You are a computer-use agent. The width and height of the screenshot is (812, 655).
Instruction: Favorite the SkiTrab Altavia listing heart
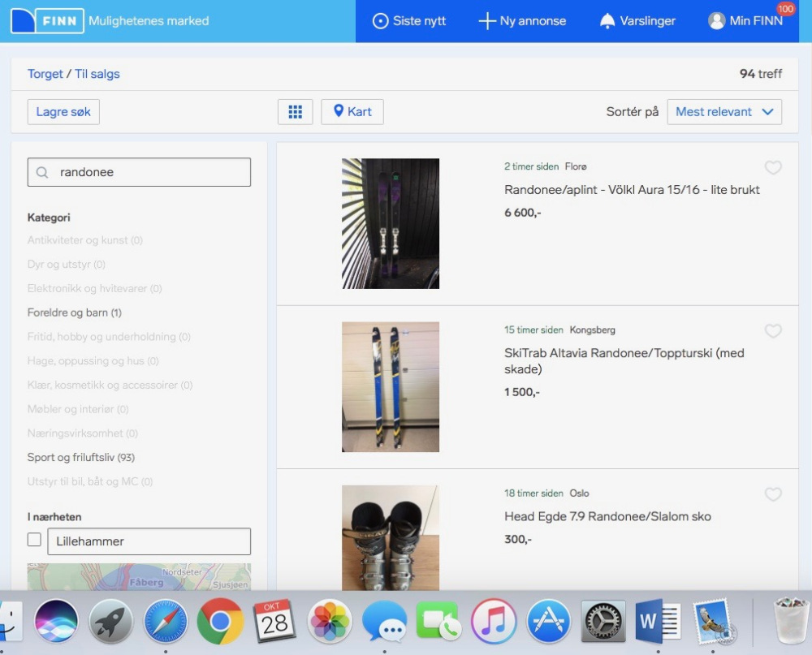[773, 331]
